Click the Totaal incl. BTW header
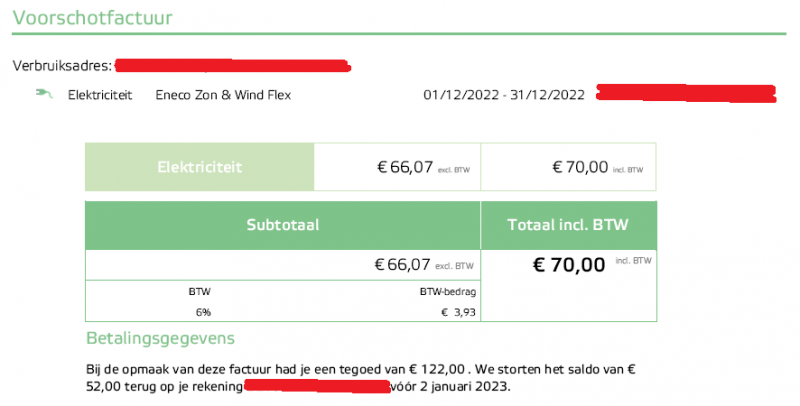800x406 pixels. point(569,226)
